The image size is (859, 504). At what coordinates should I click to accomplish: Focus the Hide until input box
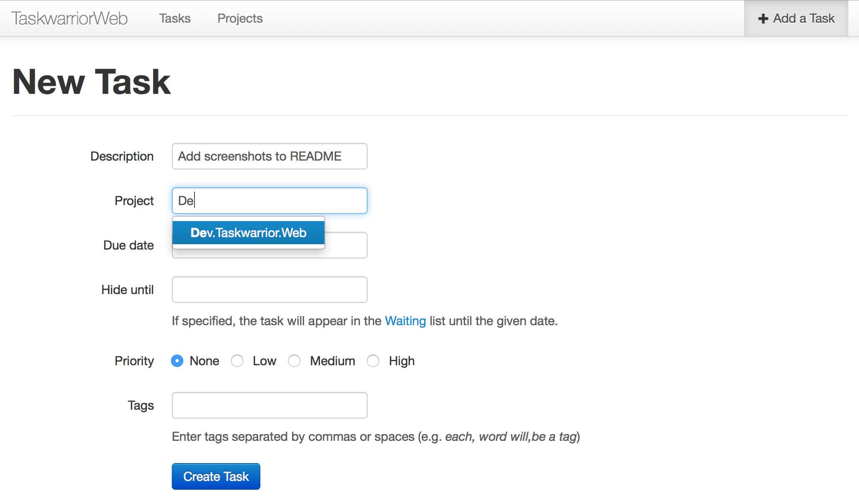point(269,290)
